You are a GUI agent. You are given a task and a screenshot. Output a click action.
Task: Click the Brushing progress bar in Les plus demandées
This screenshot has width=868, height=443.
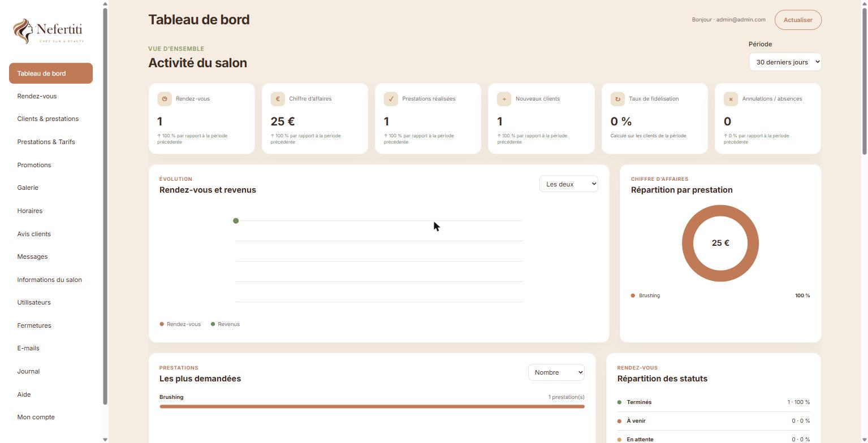point(372,406)
